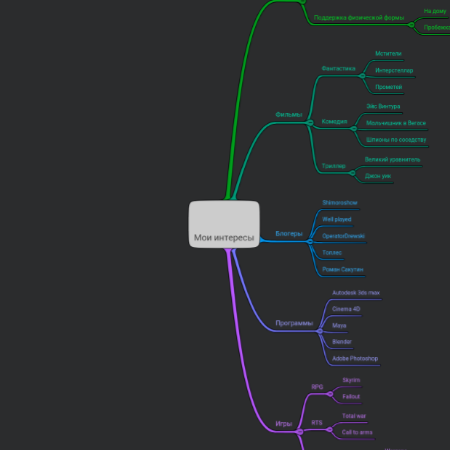Collapse the Фильмы branch circle
Image resolution: width=450 pixels, height=450 pixels.
[x=310, y=123]
